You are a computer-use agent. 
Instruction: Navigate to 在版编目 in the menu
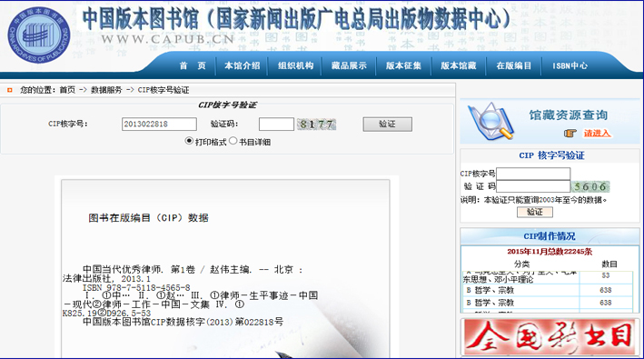[513, 65]
